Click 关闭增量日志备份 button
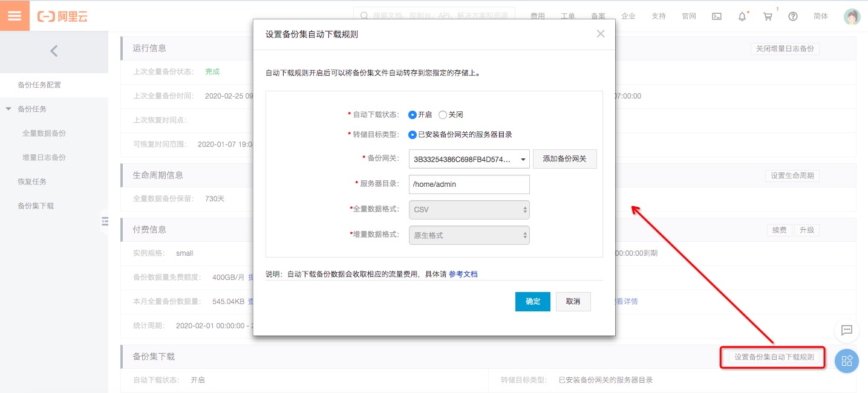The width and height of the screenshot is (868, 393). (785, 49)
